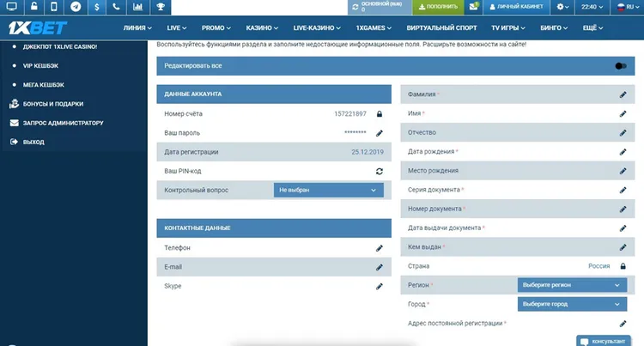Expand the LIVE menu
644x346 pixels.
pos(177,28)
